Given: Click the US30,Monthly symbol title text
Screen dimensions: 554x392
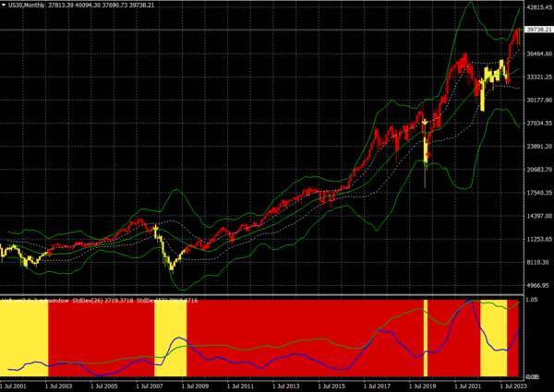Looking at the screenshot, I should (27, 6).
